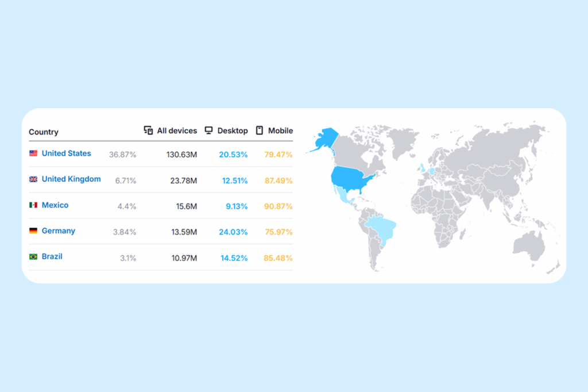This screenshot has height=392, width=588.
Task: Click the United Kingdom flag icon
Action: coord(33,179)
